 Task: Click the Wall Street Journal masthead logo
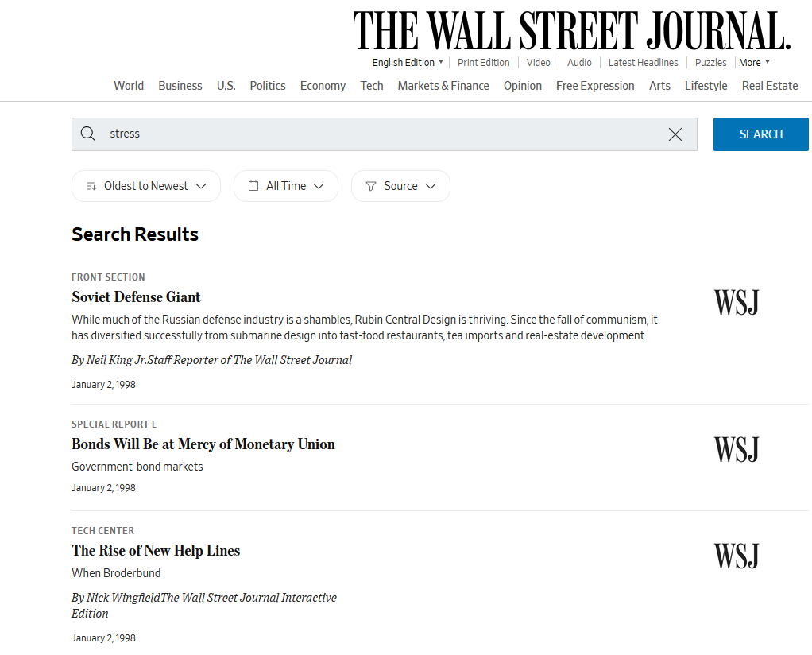click(571, 31)
